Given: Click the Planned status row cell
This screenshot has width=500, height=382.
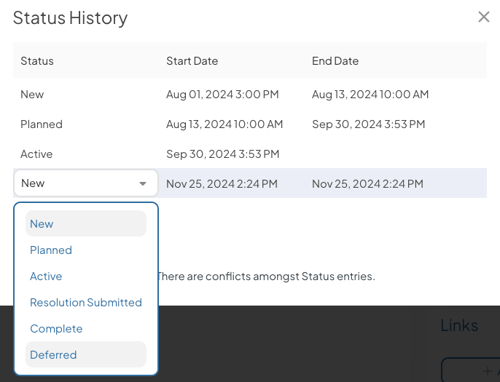Looking at the screenshot, I should click(x=41, y=124).
